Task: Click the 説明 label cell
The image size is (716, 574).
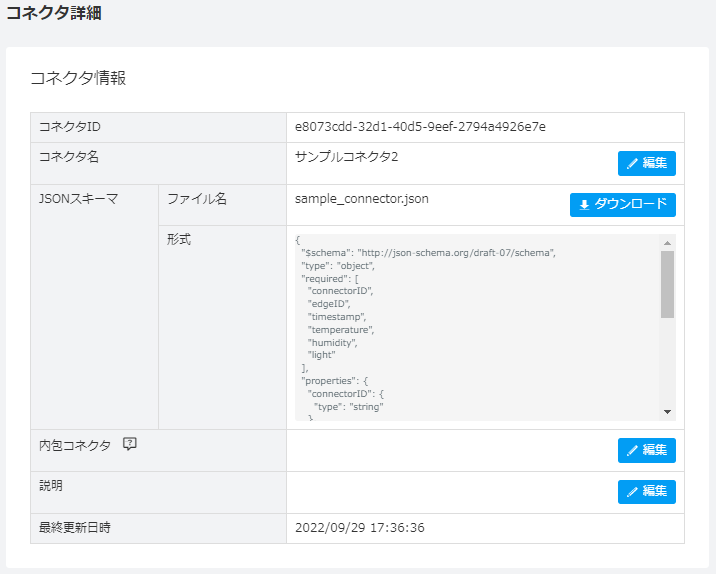Action: coord(158,492)
